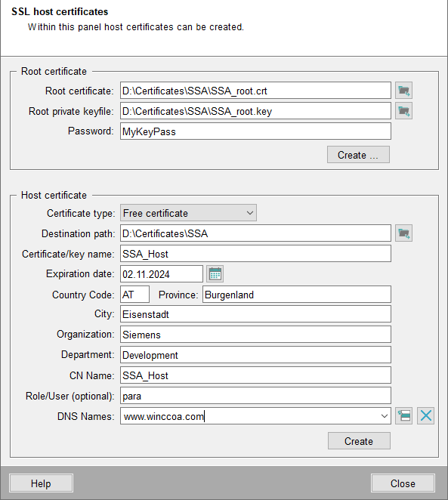The height and width of the screenshot is (500, 448).
Task: Open the Expiration date calendar picker
Action: click(215, 274)
